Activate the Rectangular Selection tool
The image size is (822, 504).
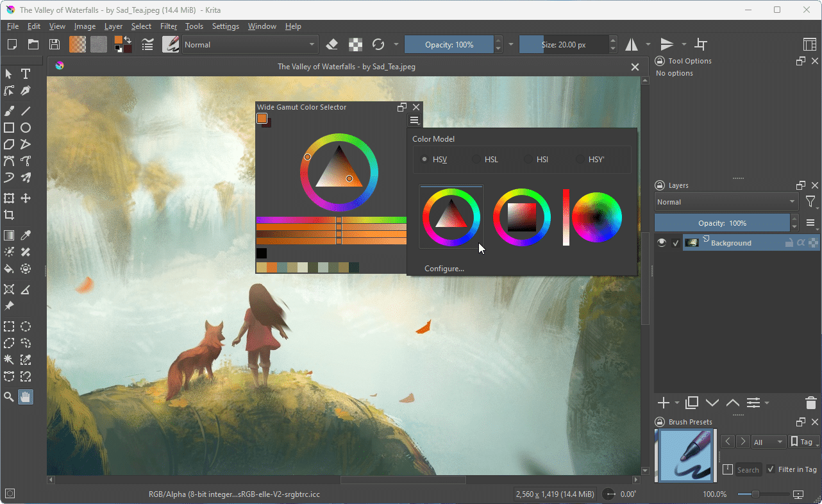click(x=8, y=326)
